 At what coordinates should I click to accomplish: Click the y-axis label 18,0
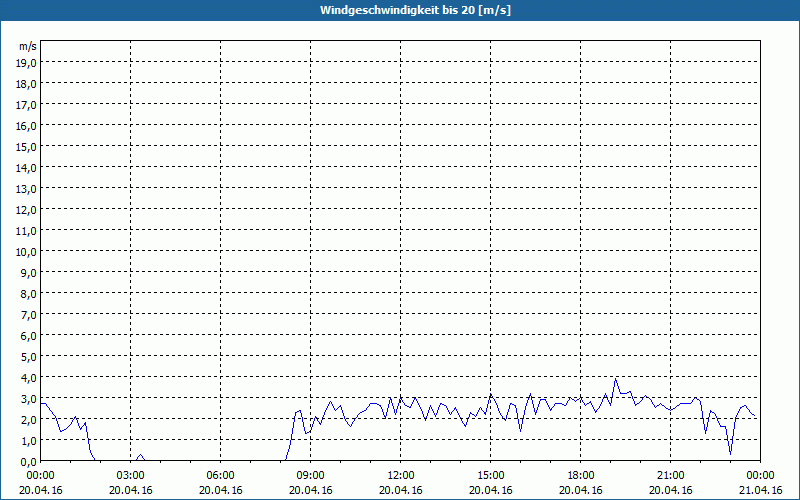click(x=26, y=84)
